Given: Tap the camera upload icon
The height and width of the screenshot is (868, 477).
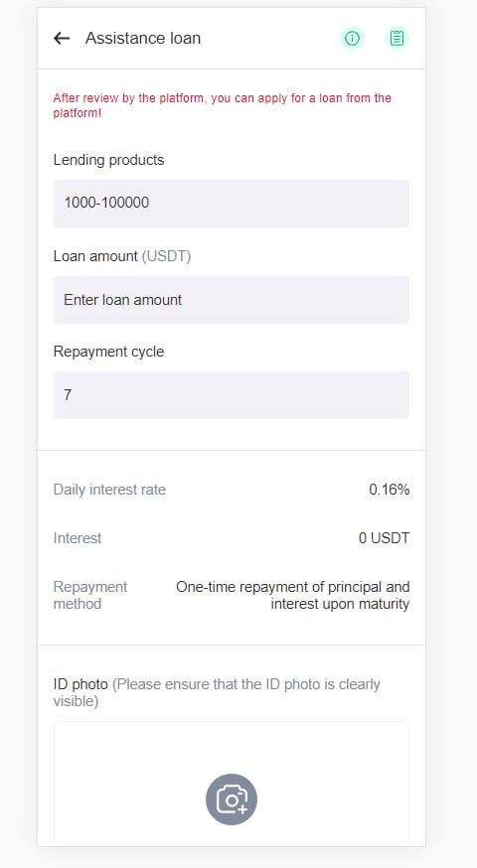Looking at the screenshot, I should point(232,799).
